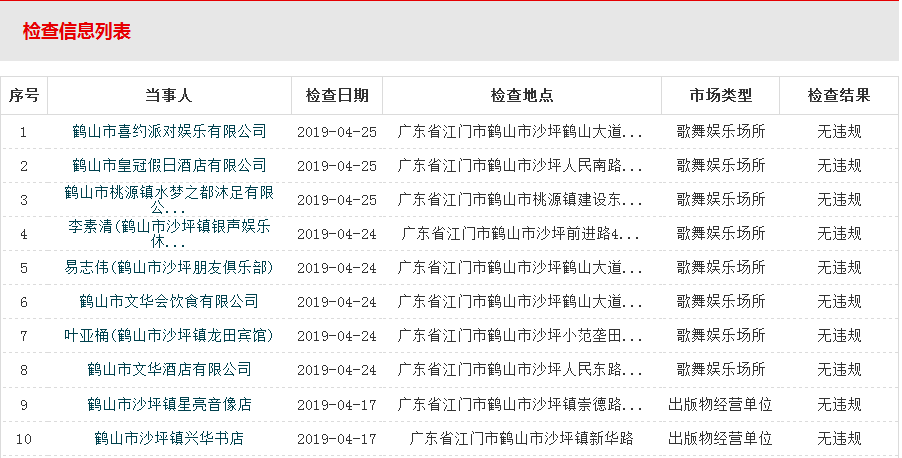
Task: Click 无违规 result in row 1
Action: 839,131
